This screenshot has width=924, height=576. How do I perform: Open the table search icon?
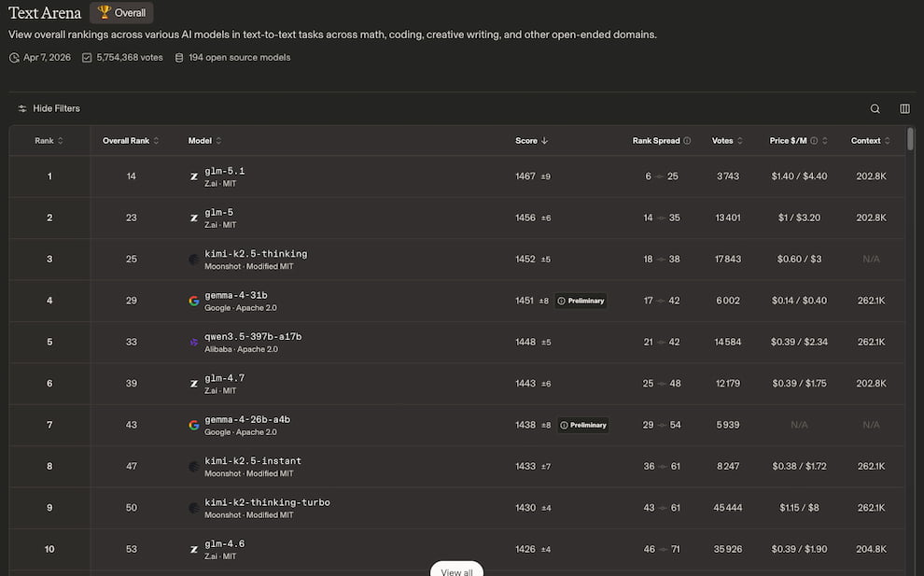click(x=875, y=108)
